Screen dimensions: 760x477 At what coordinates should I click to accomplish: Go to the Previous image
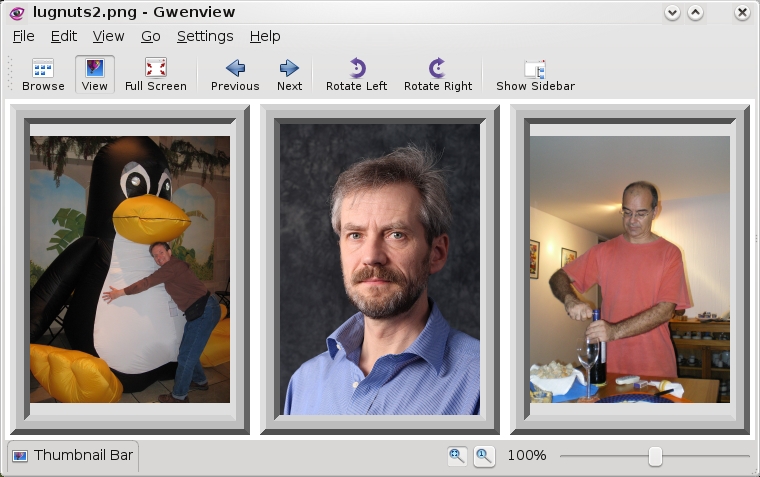tap(235, 75)
